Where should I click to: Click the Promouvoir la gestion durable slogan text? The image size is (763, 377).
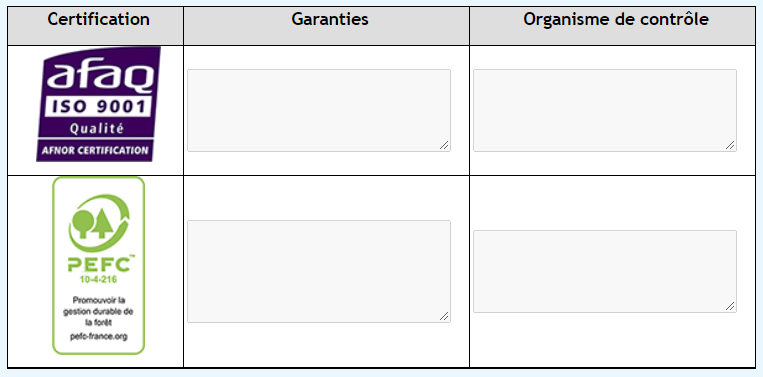(99, 311)
